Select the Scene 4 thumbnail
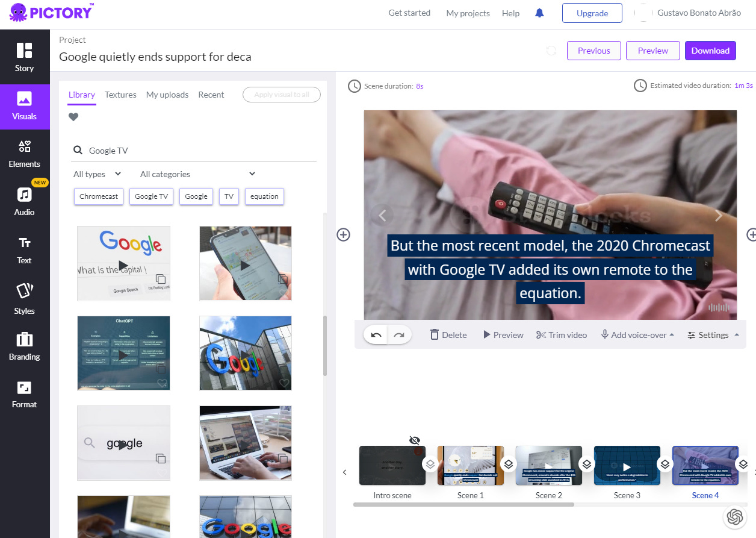The image size is (756, 538). (705, 466)
